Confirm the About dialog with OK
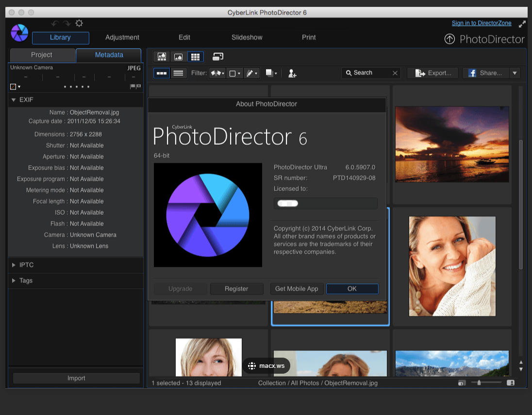532x415 pixels. pos(352,289)
